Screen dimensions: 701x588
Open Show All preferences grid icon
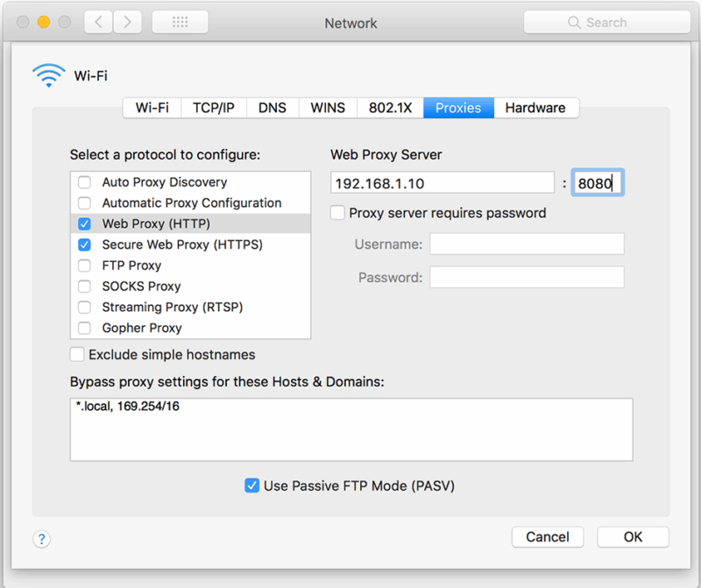coord(180,22)
